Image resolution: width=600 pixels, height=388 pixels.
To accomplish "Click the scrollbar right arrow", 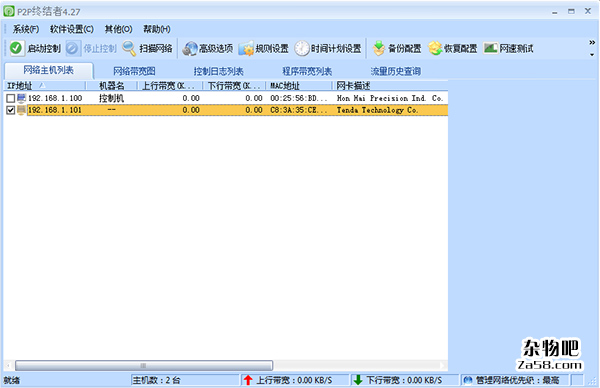I will [443, 365].
